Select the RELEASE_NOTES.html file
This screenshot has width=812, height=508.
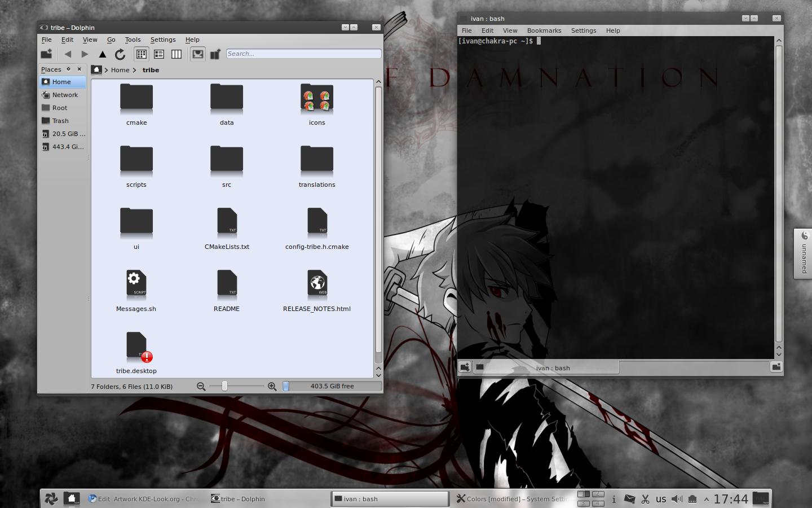click(317, 290)
